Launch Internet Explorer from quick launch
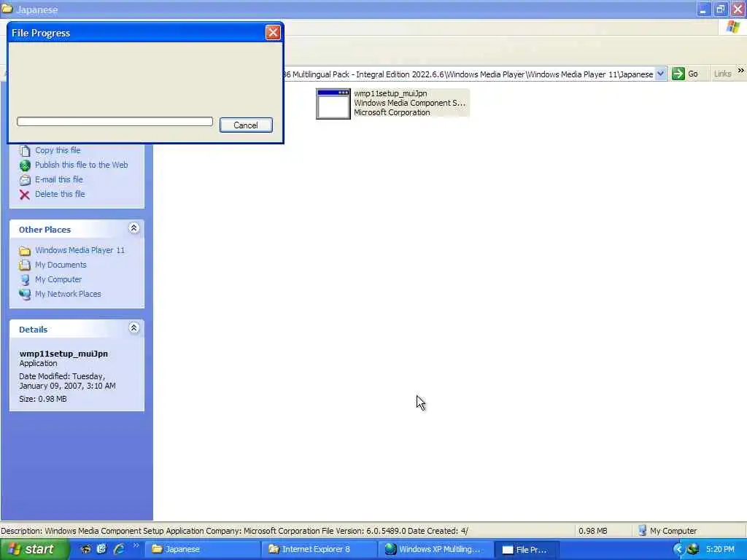This screenshot has width=747, height=560. 119,549
